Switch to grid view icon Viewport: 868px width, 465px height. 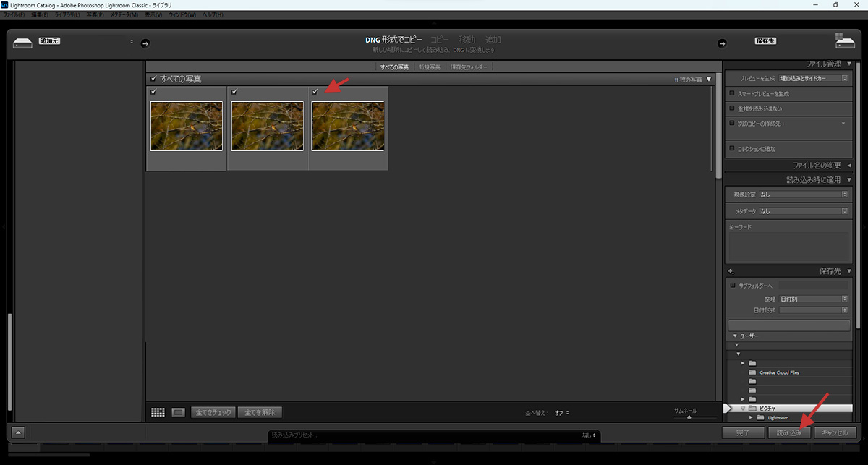click(158, 412)
